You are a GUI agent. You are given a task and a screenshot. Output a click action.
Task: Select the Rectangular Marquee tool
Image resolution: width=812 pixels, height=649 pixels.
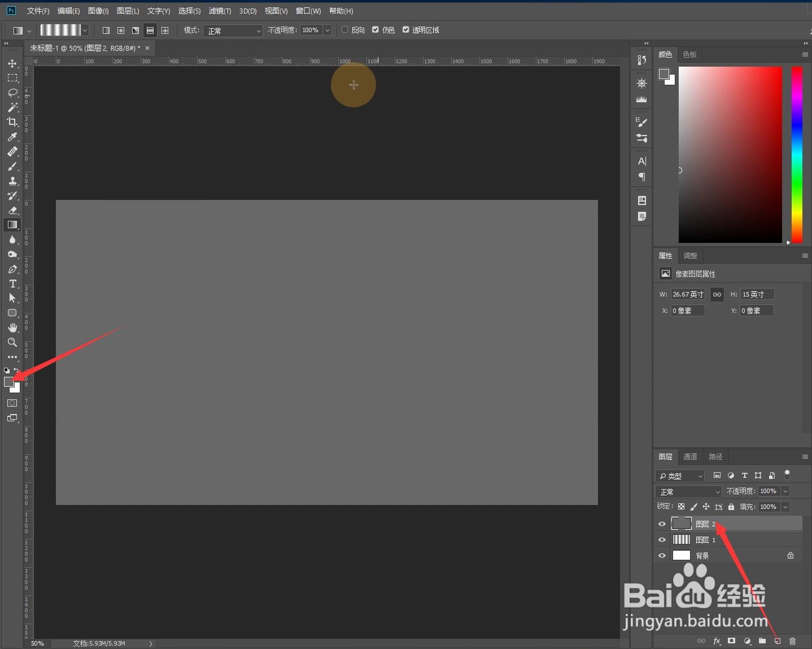12,78
